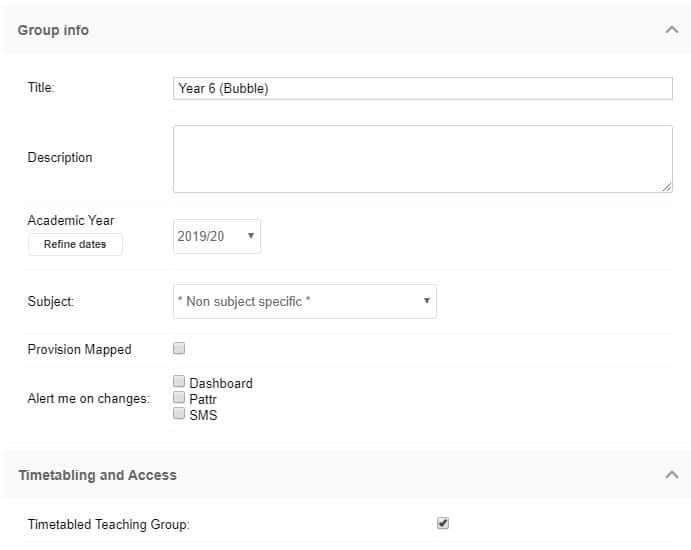Enable Dashboard alerts checkbox
The image size is (691, 550).
(x=179, y=381)
